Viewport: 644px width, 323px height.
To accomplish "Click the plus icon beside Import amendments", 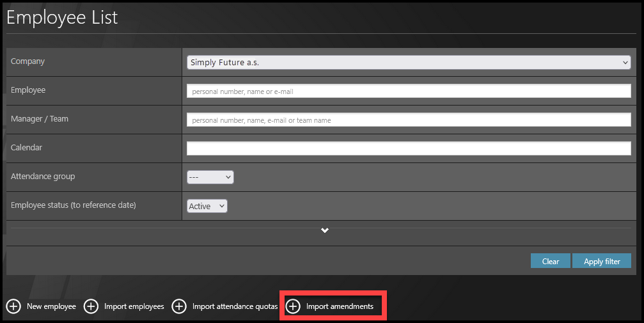I will click(292, 307).
